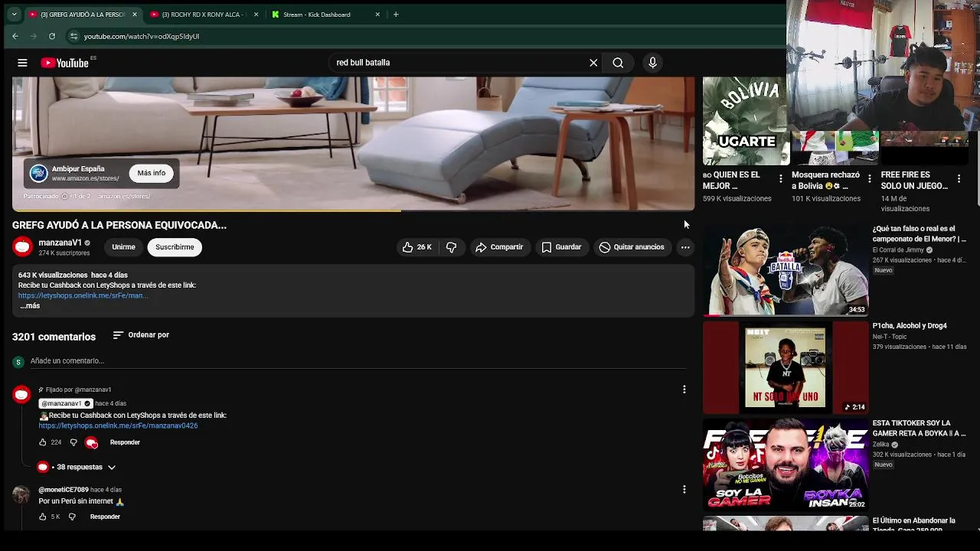Screen dimensions: 980x551
Task: Share the video using Compartir
Action: pos(499,247)
